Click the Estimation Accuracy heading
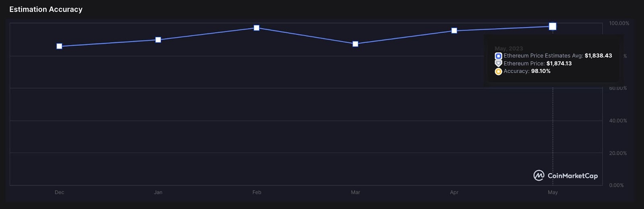Viewport: 644px width, 209px height. click(x=46, y=9)
